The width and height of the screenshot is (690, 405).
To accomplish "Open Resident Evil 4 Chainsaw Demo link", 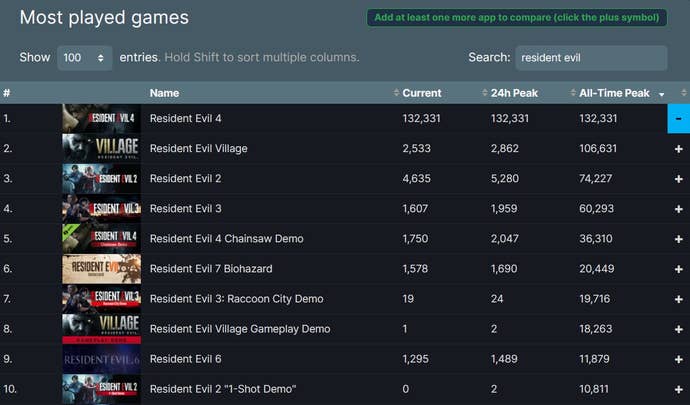I will pos(227,239).
